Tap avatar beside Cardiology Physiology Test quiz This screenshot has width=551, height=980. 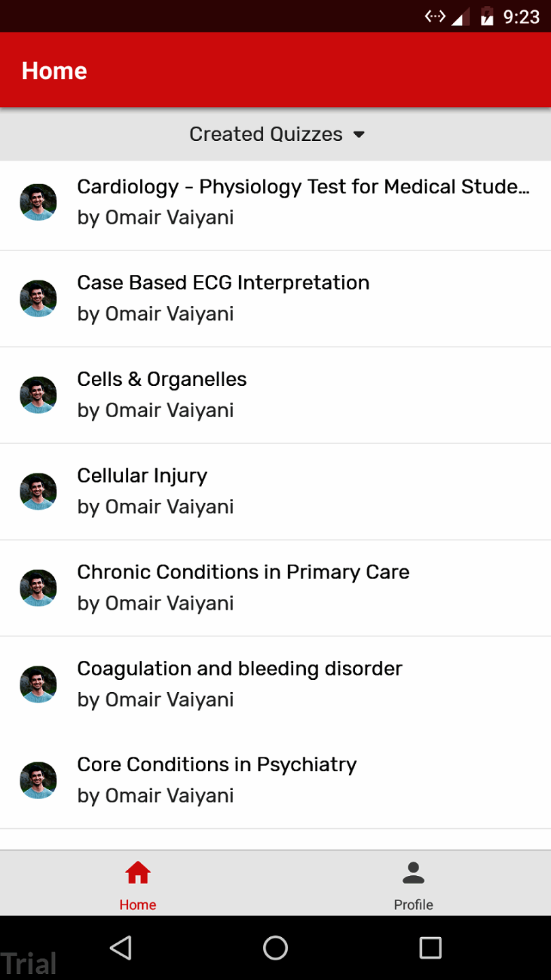38,202
